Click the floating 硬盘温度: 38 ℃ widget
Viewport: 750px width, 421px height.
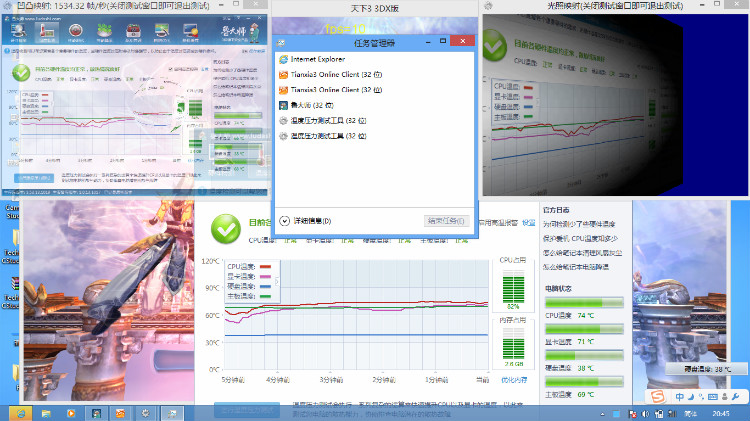[705, 369]
